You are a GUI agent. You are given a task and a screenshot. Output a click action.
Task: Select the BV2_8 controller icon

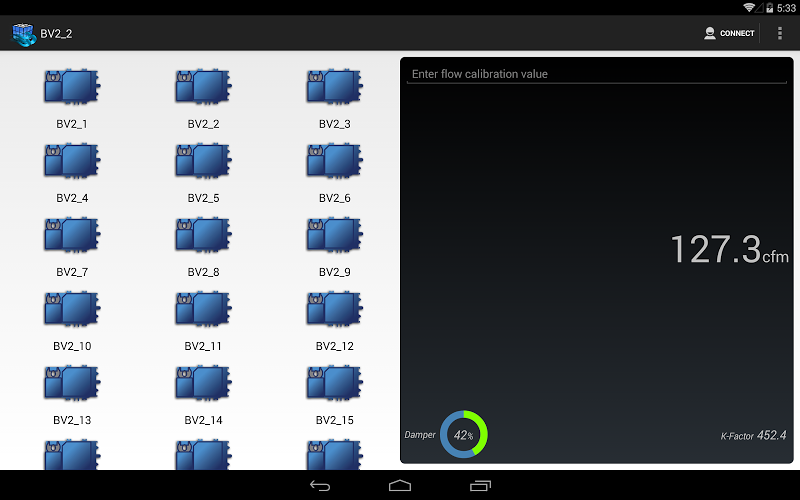click(x=203, y=235)
